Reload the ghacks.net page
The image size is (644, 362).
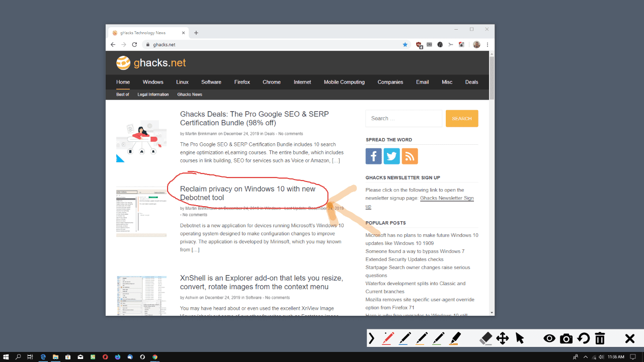click(134, 45)
